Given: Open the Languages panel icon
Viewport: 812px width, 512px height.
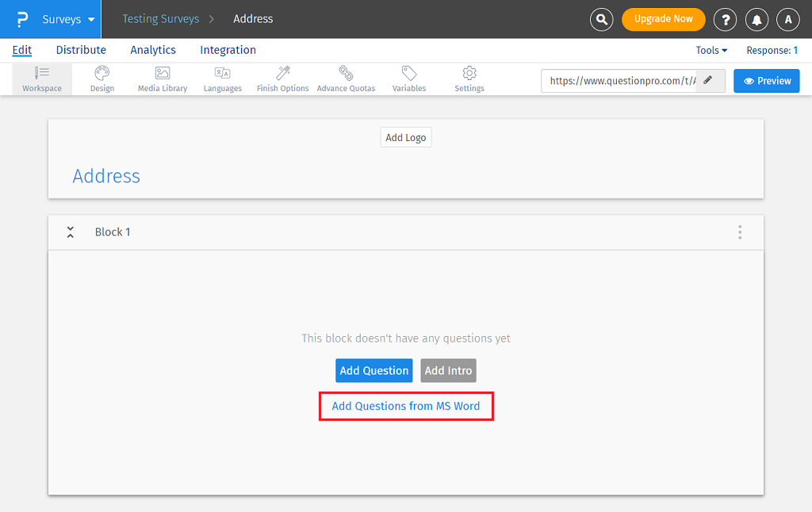Looking at the screenshot, I should click(222, 78).
